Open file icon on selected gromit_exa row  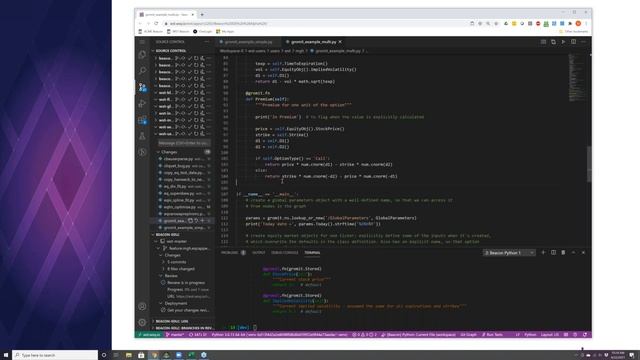point(190,220)
